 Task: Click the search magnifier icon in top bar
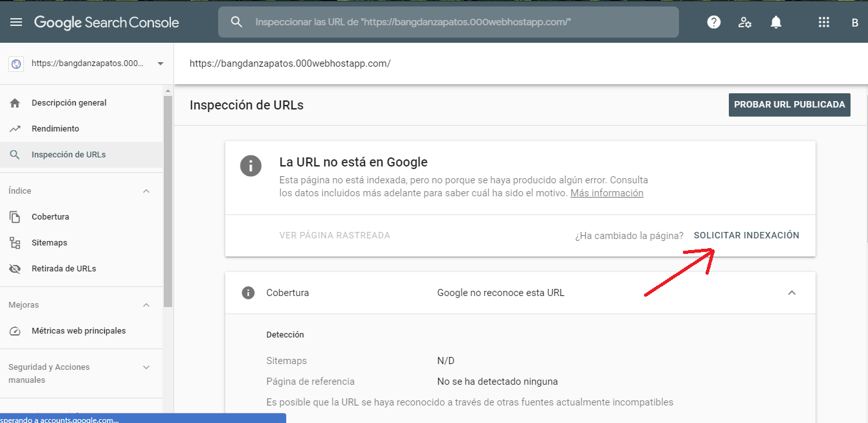(x=237, y=22)
